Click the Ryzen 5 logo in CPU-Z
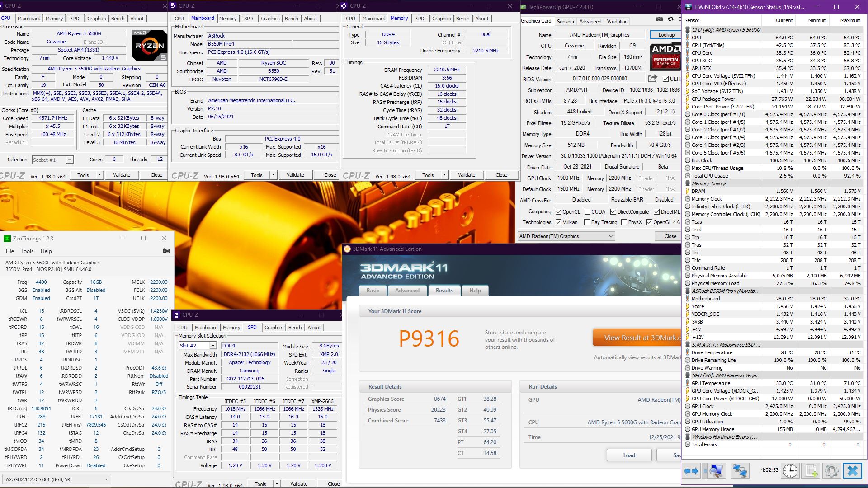Screen dimensions: 868x488 150,45
